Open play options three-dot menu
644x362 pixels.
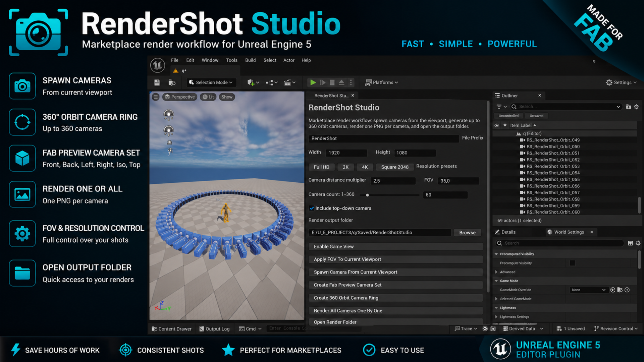click(x=351, y=82)
